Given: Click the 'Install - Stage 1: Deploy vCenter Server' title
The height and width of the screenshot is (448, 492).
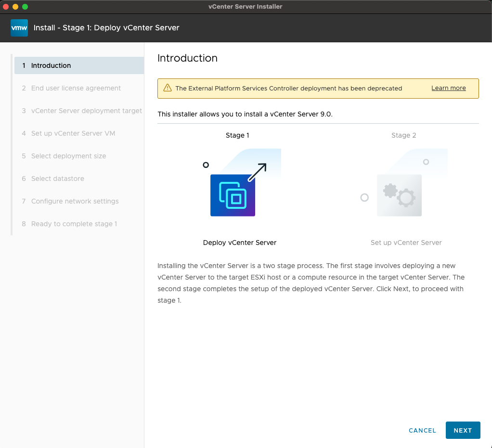Looking at the screenshot, I should tap(106, 27).
